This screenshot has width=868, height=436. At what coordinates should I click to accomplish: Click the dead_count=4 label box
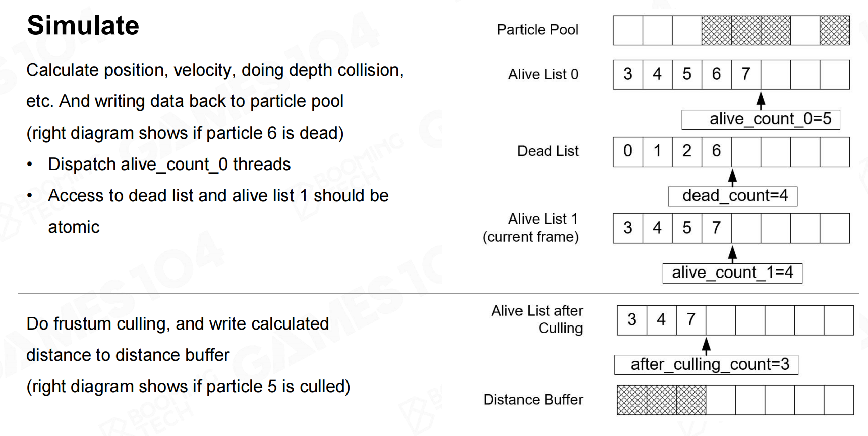pyautogui.click(x=732, y=196)
